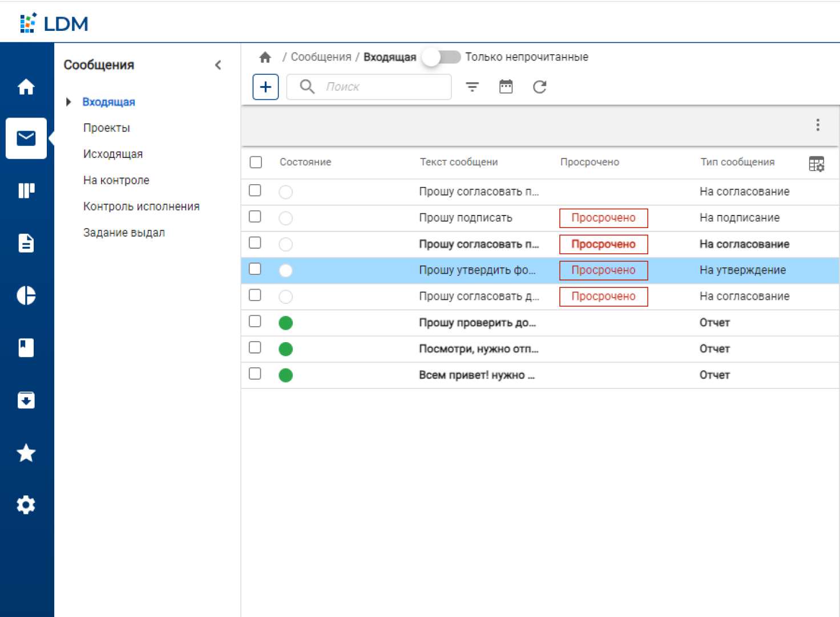
Task: Click the Поиск search field
Action: pos(369,87)
